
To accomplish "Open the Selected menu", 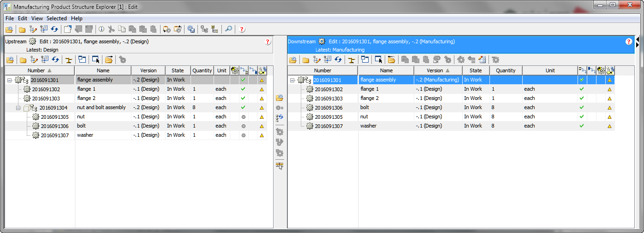I will tap(57, 18).
